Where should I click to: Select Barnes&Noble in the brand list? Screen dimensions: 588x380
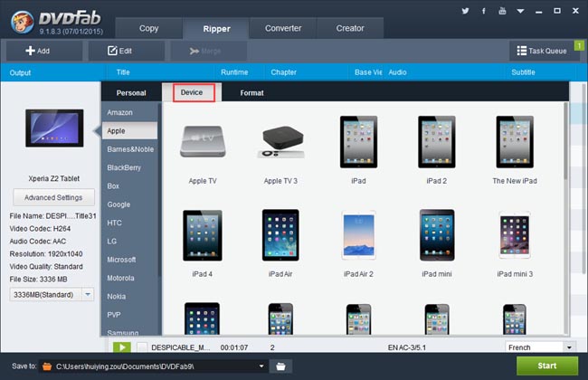[129, 149]
